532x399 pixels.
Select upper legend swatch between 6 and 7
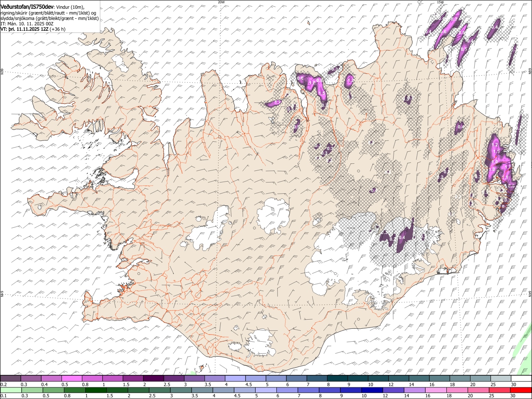tap(296, 378)
